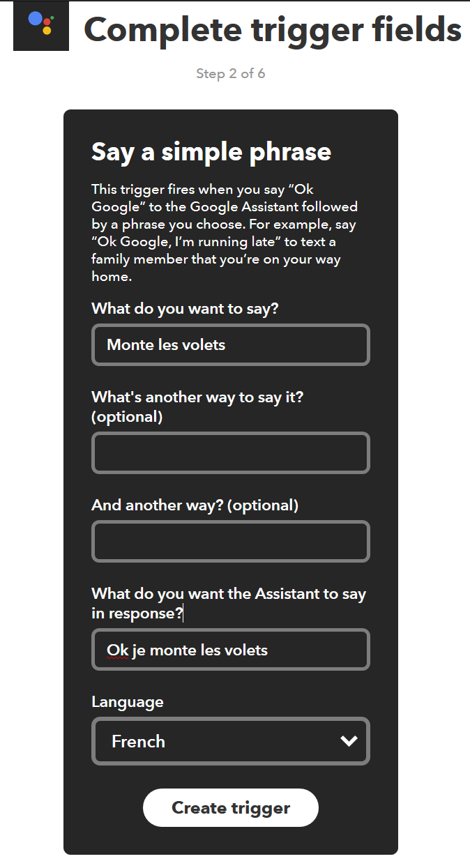This screenshot has height=868, width=470.
Task: Click the "Complete trigger fields" page heading
Action: pos(272,29)
